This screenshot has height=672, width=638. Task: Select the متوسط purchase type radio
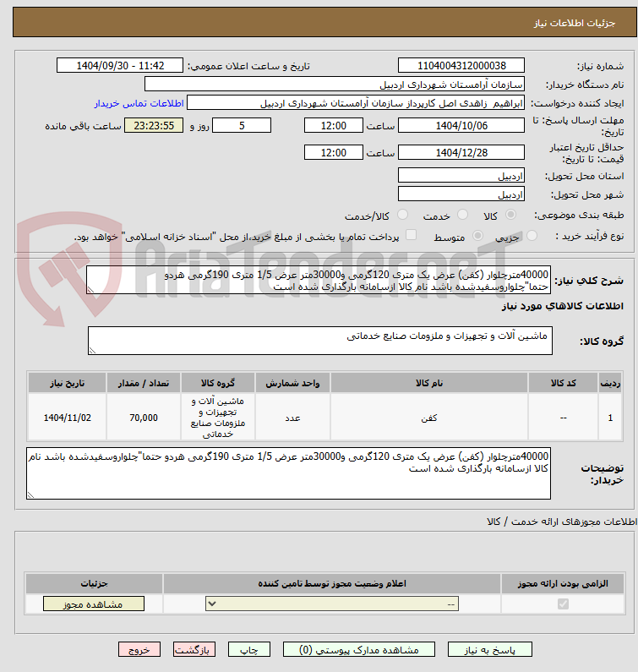click(477, 236)
